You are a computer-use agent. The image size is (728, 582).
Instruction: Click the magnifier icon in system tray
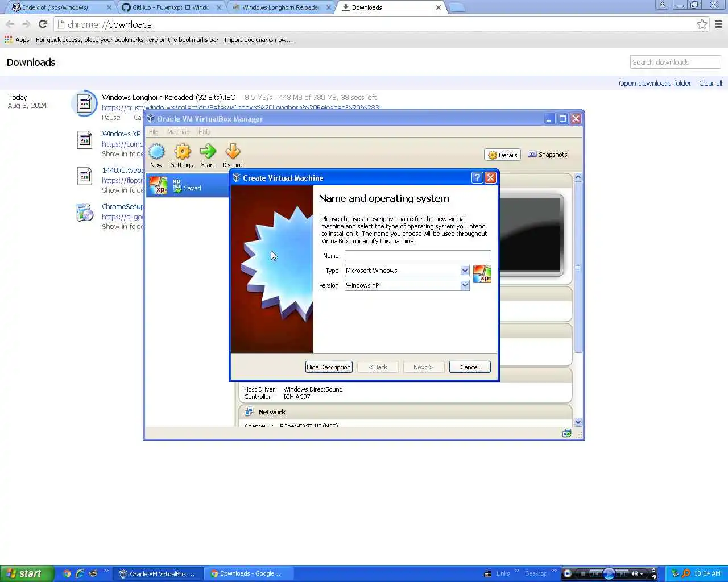click(x=686, y=573)
